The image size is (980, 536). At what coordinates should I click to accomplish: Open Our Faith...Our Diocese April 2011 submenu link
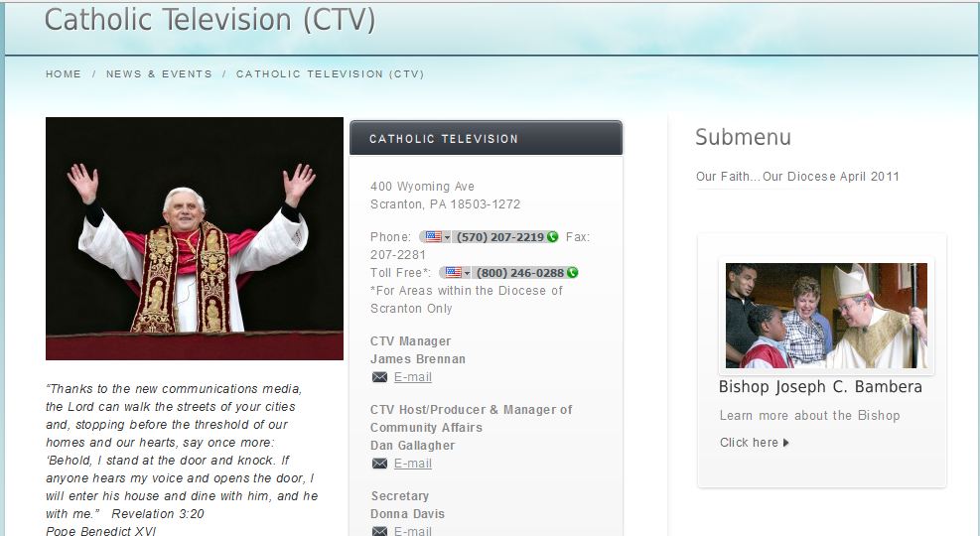click(797, 176)
